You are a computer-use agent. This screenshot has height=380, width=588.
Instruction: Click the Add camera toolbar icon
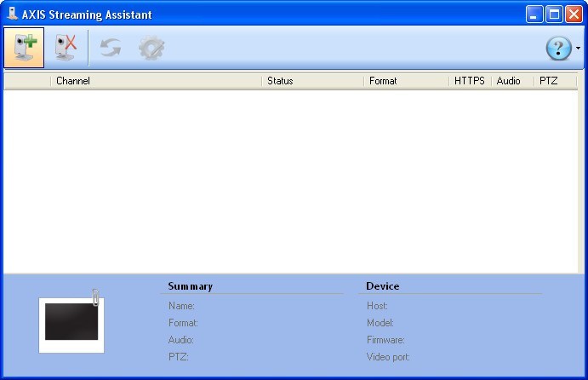(24, 48)
